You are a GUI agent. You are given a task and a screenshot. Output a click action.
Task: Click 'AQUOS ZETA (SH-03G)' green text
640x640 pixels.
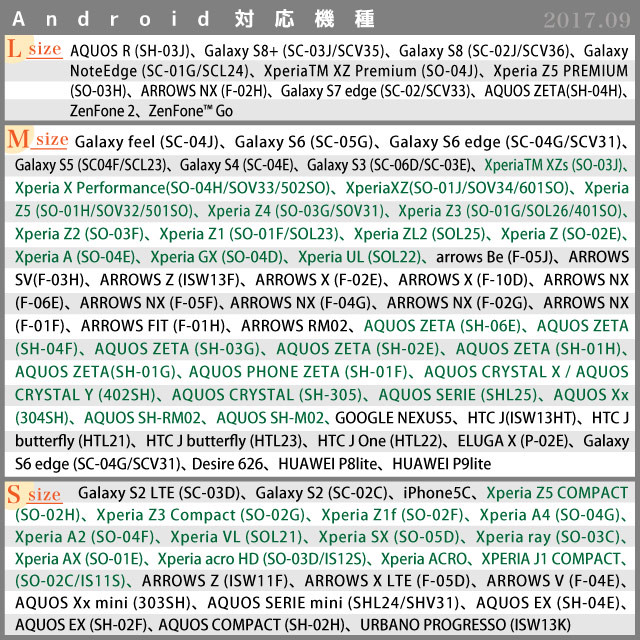coord(177,349)
